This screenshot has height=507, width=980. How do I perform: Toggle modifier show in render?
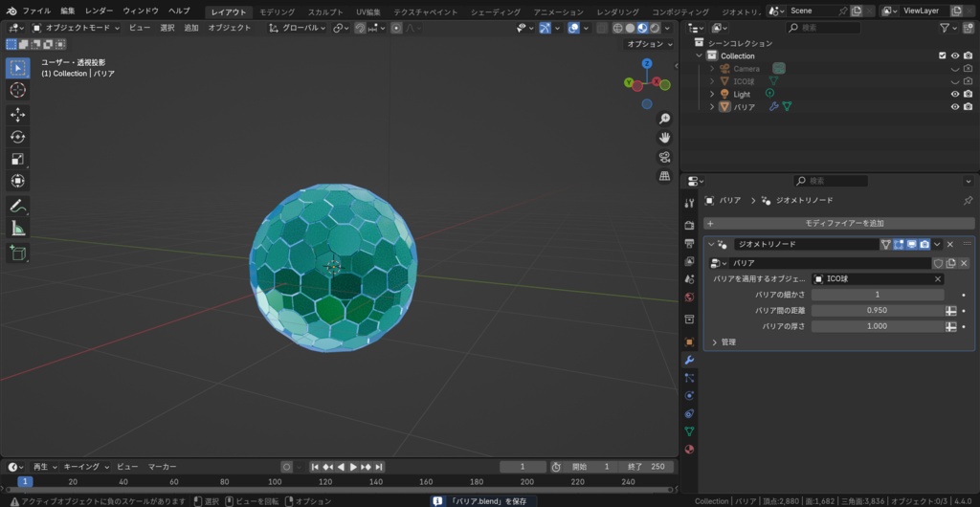click(x=925, y=244)
